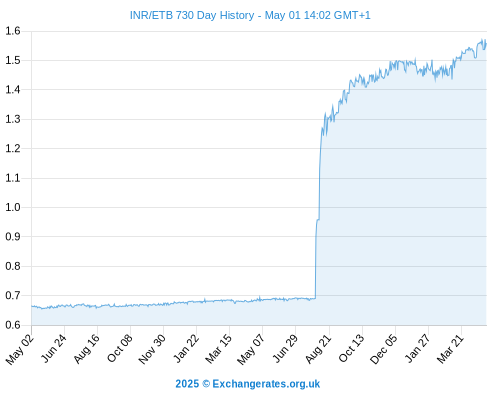Click the Nov 30 x-axis label
The height and width of the screenshot is (400, 495).
pyautogui.click(x=152, y=349)
